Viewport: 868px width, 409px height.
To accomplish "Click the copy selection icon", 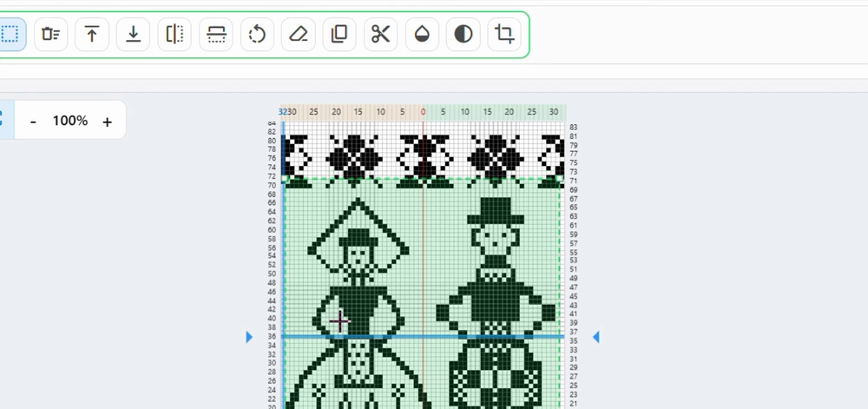I will coord(339,35).
